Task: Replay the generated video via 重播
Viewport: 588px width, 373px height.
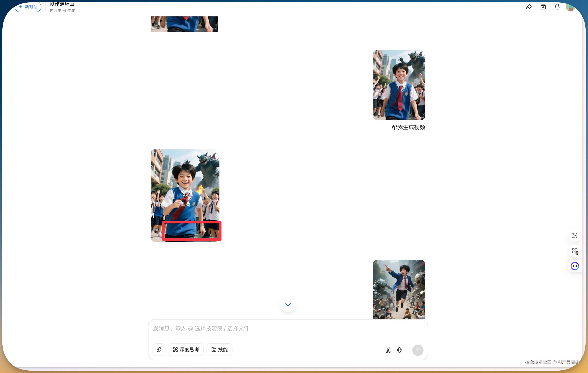Action: click(x=185, y=199)
